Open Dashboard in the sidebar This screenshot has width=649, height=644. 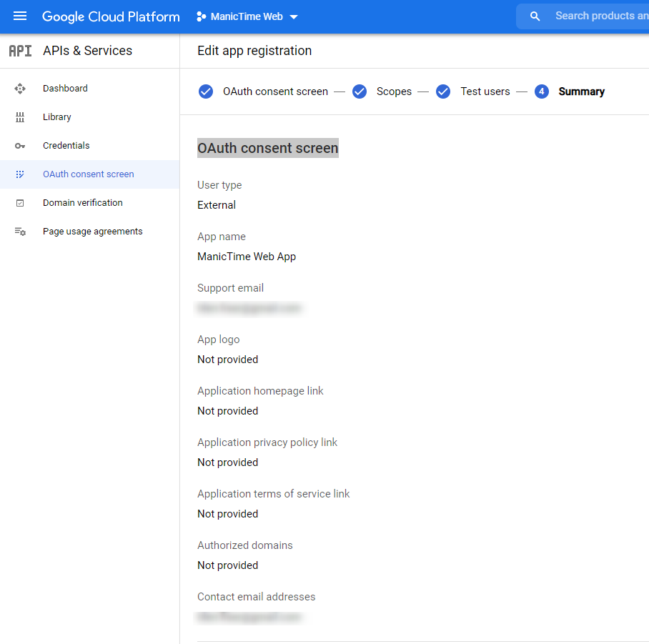point(65,89)
